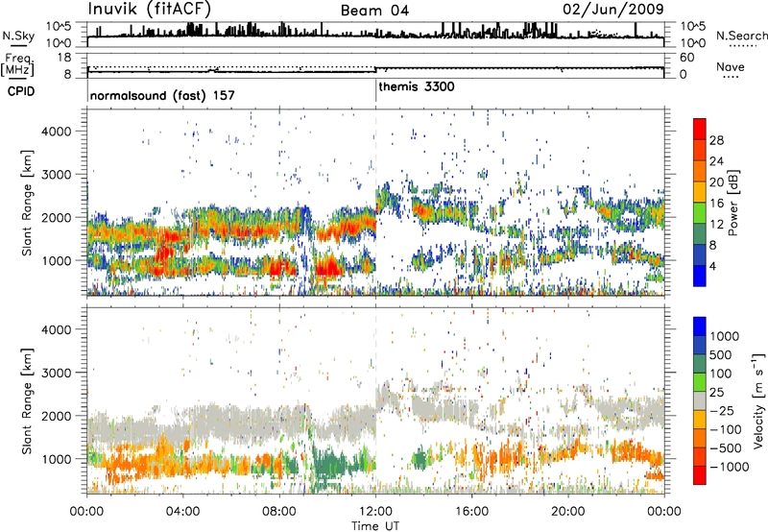This screenshot has height=532, width=768.
Task: Click the '4000' tick on power panel
Action: tap(56, 132)
